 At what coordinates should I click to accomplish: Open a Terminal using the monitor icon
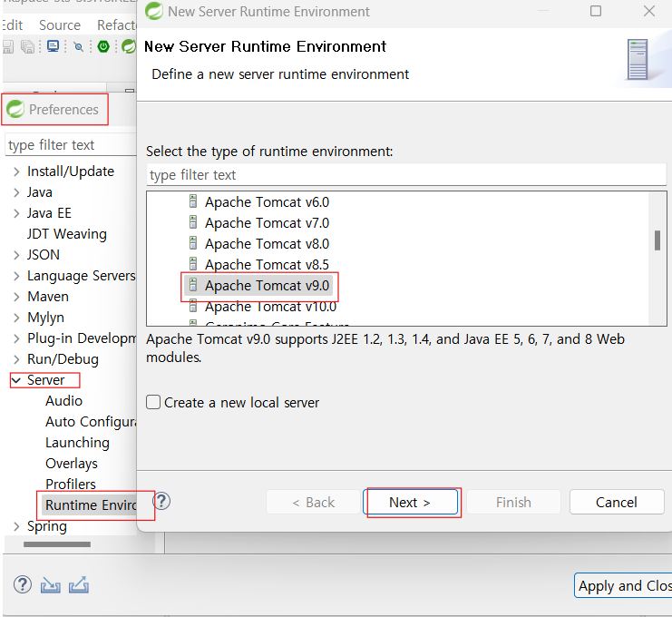(54, 46)
